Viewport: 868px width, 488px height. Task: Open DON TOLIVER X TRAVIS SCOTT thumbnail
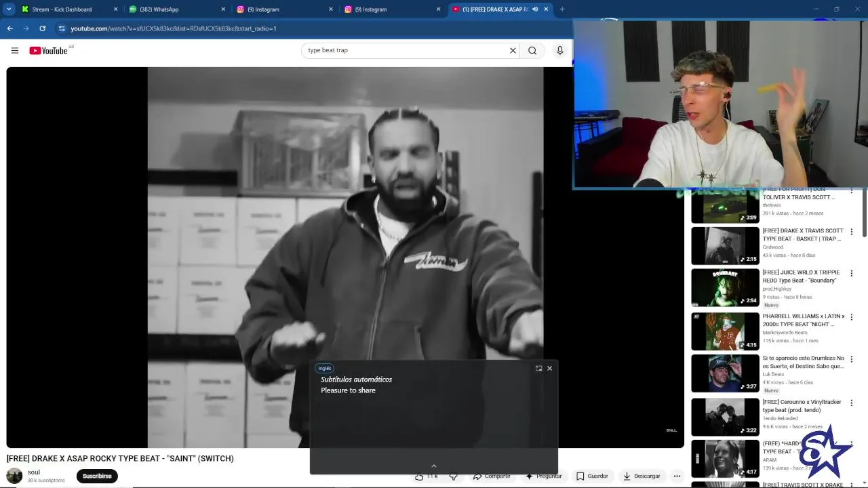[725, 205]
